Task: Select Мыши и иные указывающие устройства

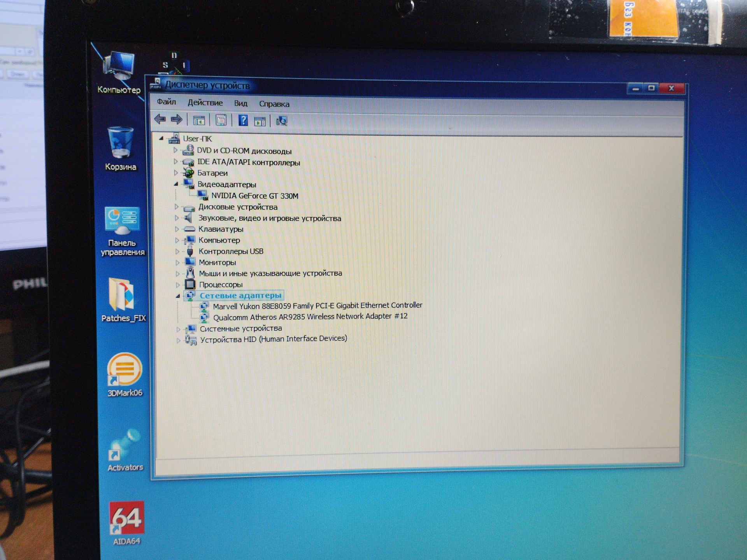Action: pyautogui.click(x=270, y=273)
